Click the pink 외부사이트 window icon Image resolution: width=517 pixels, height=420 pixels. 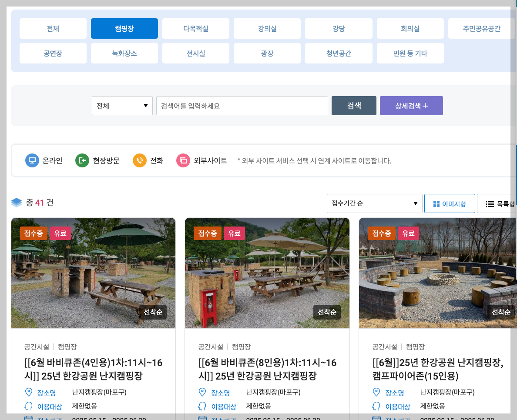[183, 160]
